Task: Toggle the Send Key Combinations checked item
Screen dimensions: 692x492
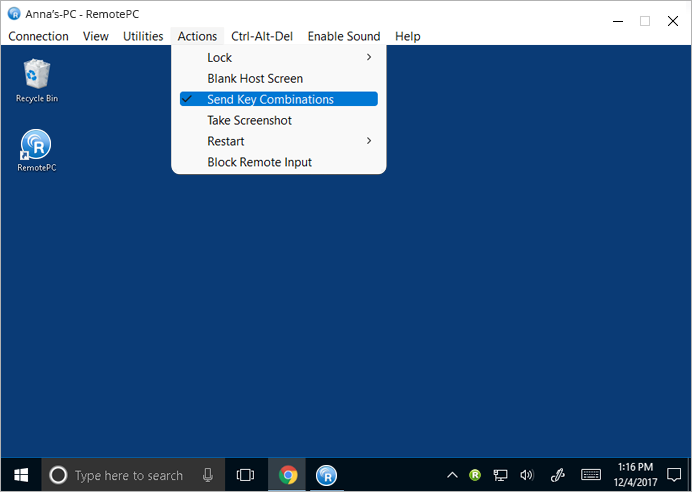Action: (x=278, y=99)
